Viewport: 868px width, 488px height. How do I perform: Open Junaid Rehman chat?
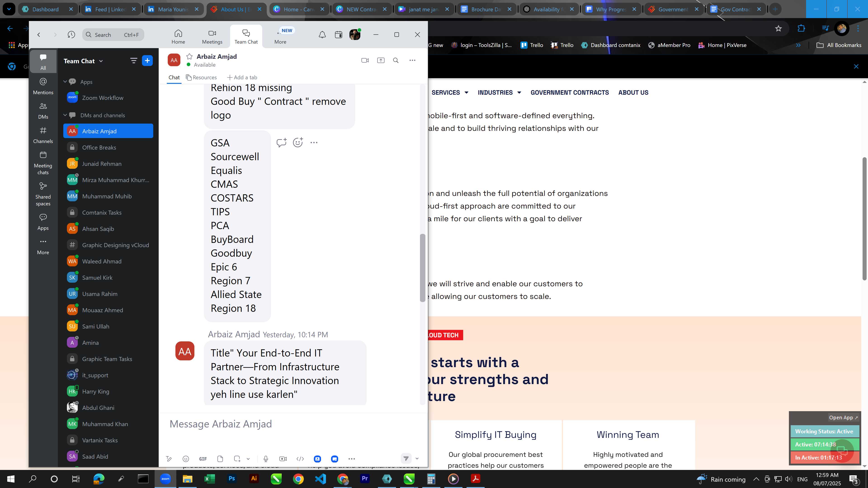click(108, 164)
